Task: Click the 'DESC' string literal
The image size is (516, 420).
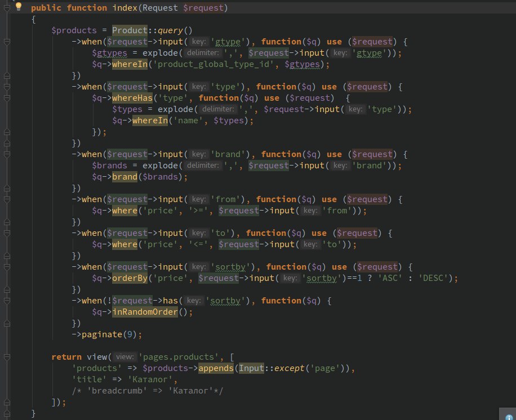Action: (x=433, y=278)
